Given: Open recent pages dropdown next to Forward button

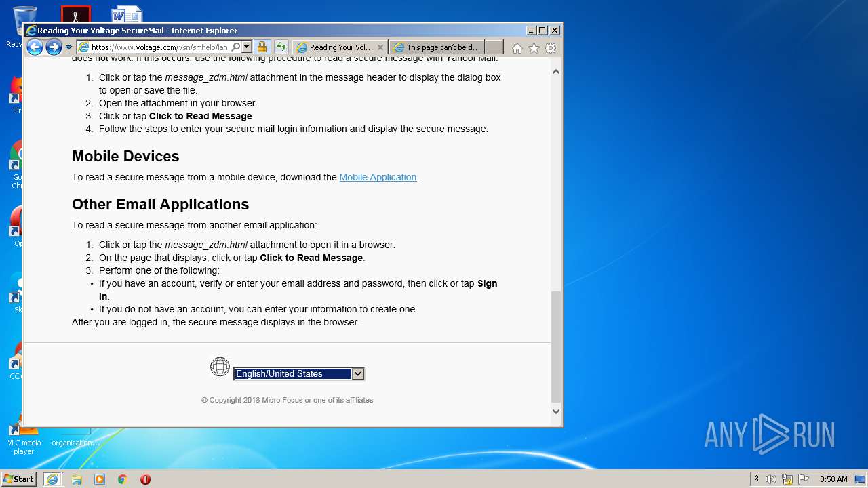Looking at the screenshot, I should coord(68,47).
